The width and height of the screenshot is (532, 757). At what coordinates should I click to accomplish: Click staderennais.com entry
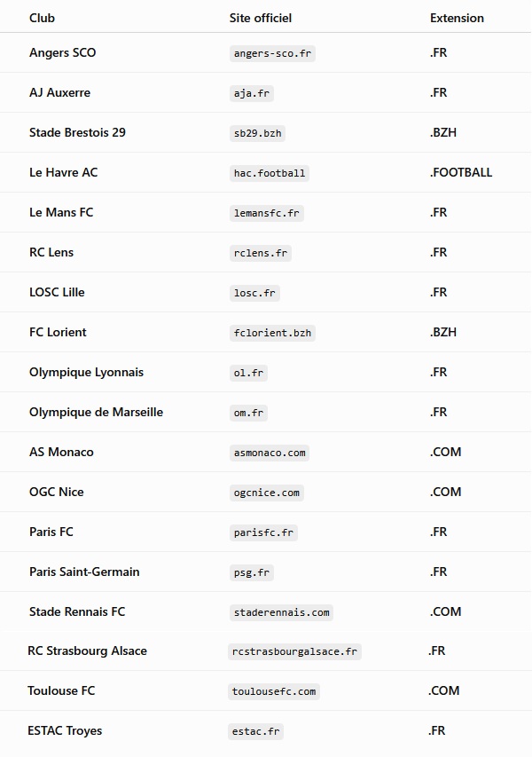(x=282, y=612)
